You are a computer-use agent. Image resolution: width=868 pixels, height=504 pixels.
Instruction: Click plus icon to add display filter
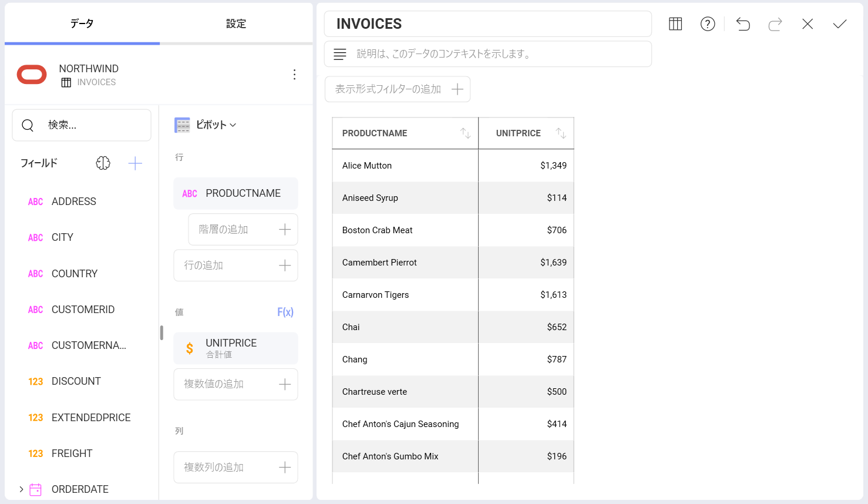pyautogui.click(x=457, y=89)
